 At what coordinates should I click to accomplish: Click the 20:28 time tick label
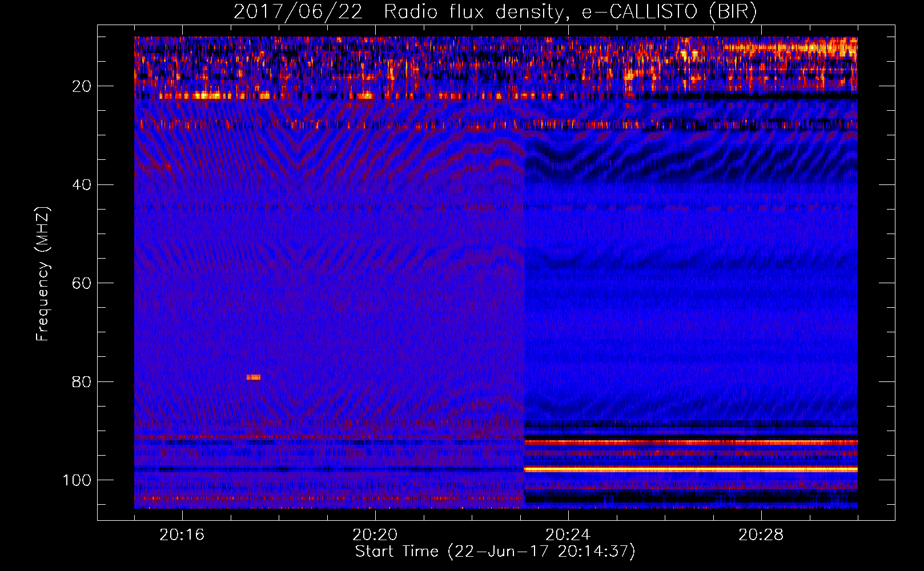point(761,534)
